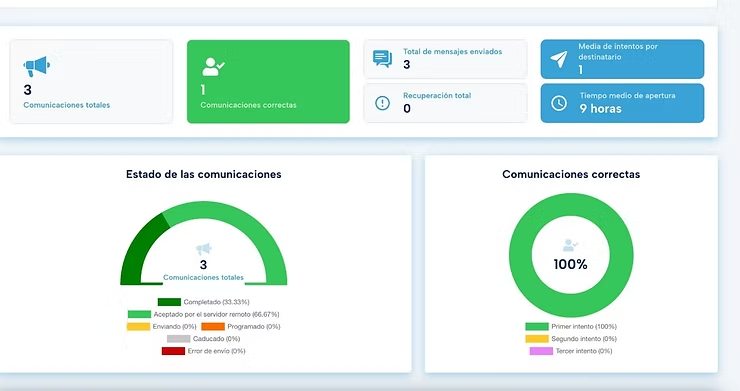Viewport: 740px width, 391px height.
Task: Open the Comunicaciones correctas green card
Action: (x=268, y=82)
